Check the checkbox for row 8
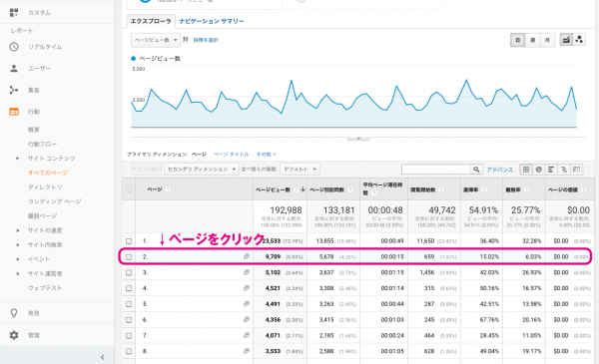 pyautogui.click(x=129, y=351)
